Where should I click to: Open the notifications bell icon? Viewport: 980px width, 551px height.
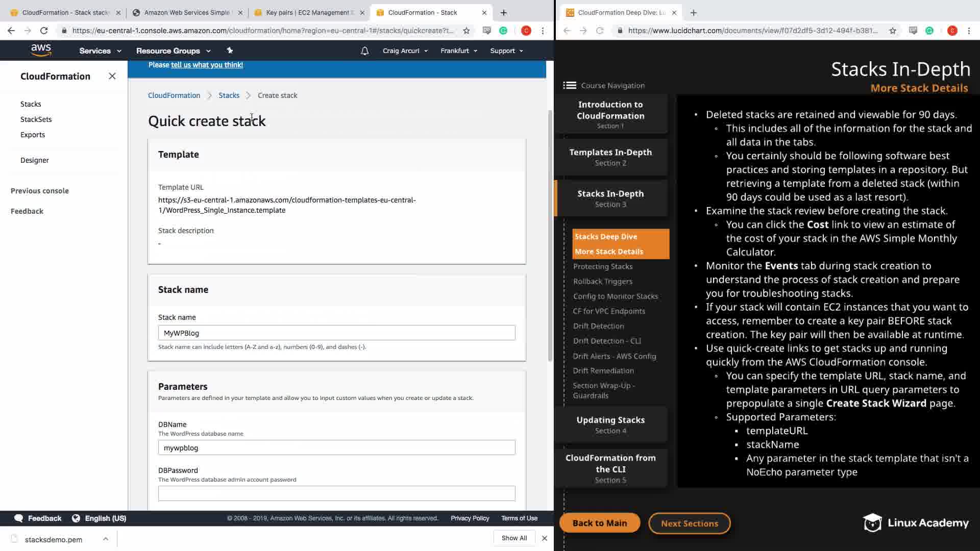(364, 51)
